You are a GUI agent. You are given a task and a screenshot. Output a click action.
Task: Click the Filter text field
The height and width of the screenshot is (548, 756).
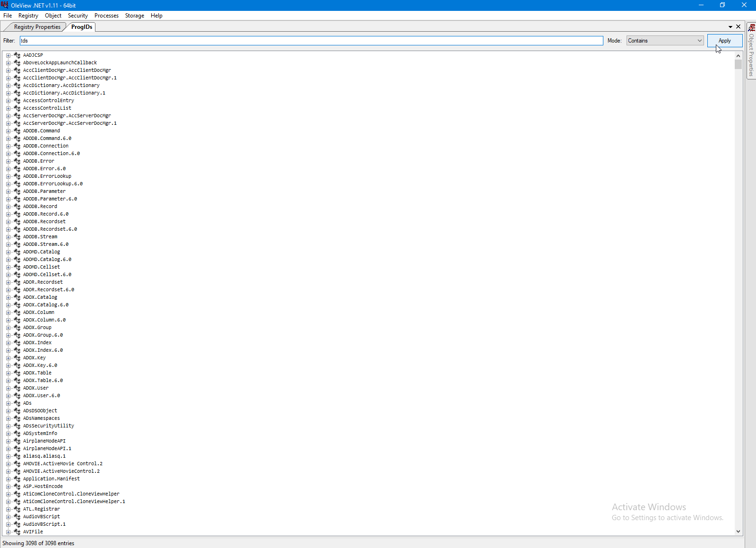[x=311, y=41]
